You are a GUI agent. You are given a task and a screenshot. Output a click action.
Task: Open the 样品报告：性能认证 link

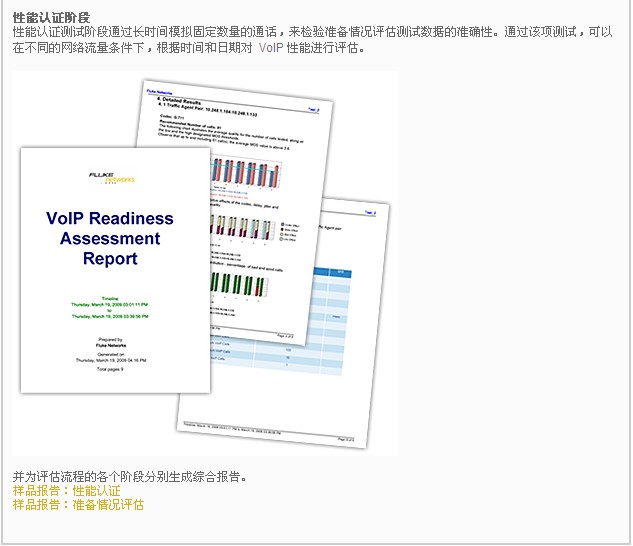pyautogui.click(x=67, y=491)
